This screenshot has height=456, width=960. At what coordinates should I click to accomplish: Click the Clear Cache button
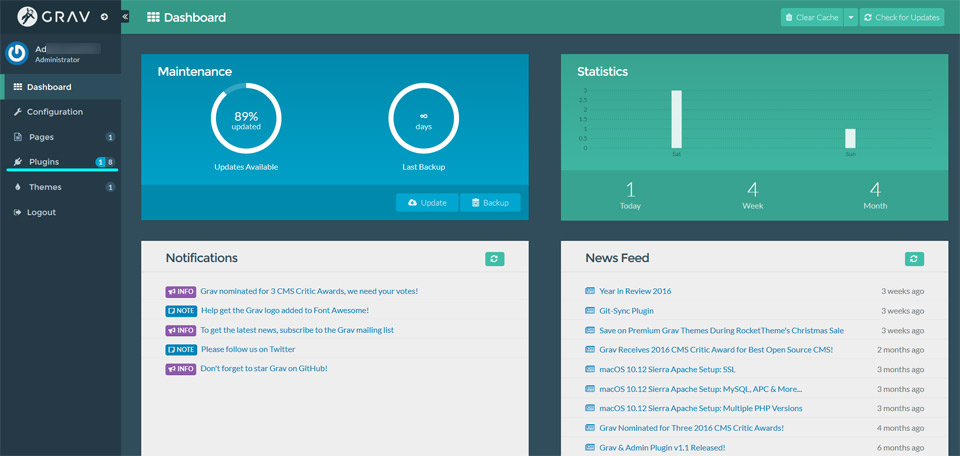(x=812, y=17)
